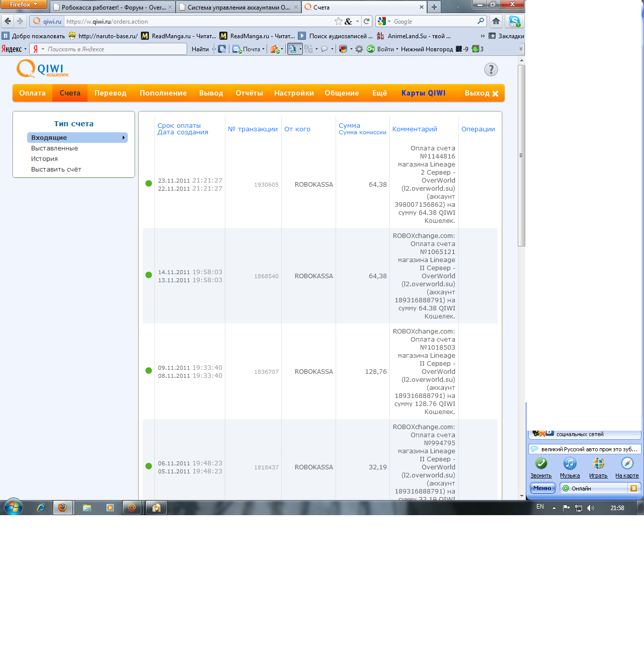Viewport: 644px width, 654px height.
Task: Open the Отчёты menu item
Action: pyautogui.click(x=249, y=93)
